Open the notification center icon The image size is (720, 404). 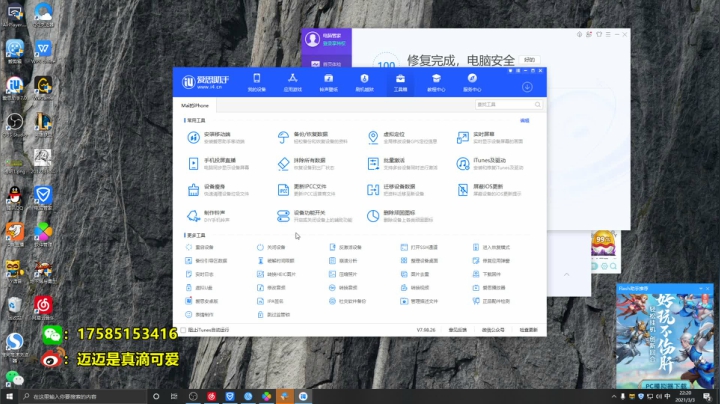pos(707,397)
